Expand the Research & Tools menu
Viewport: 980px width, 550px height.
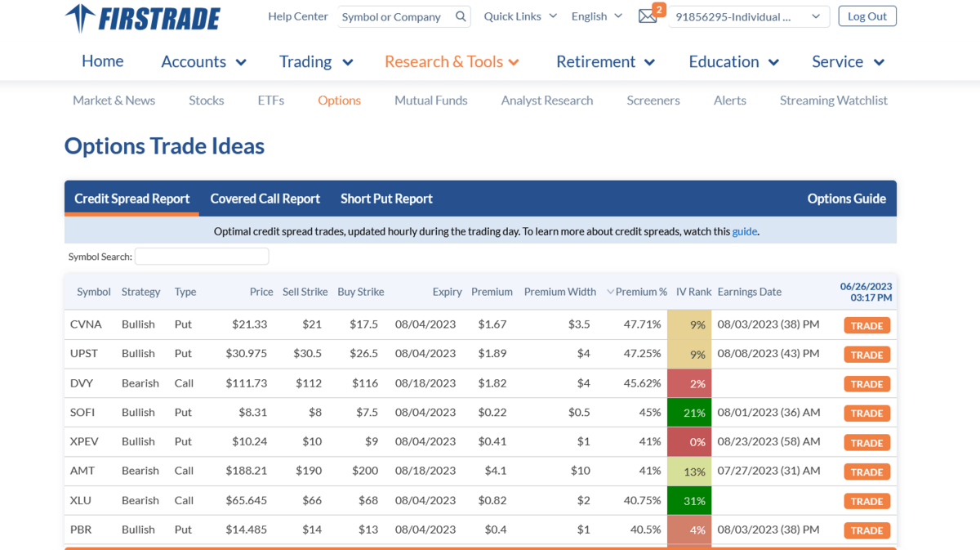(x=452, y=61)
